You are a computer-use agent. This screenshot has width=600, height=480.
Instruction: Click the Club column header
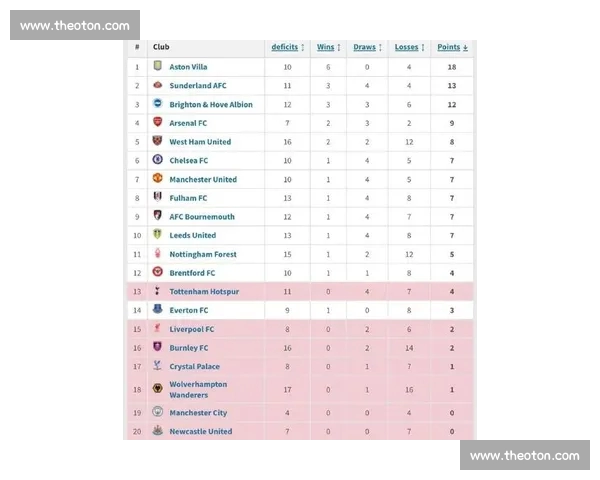161,47
